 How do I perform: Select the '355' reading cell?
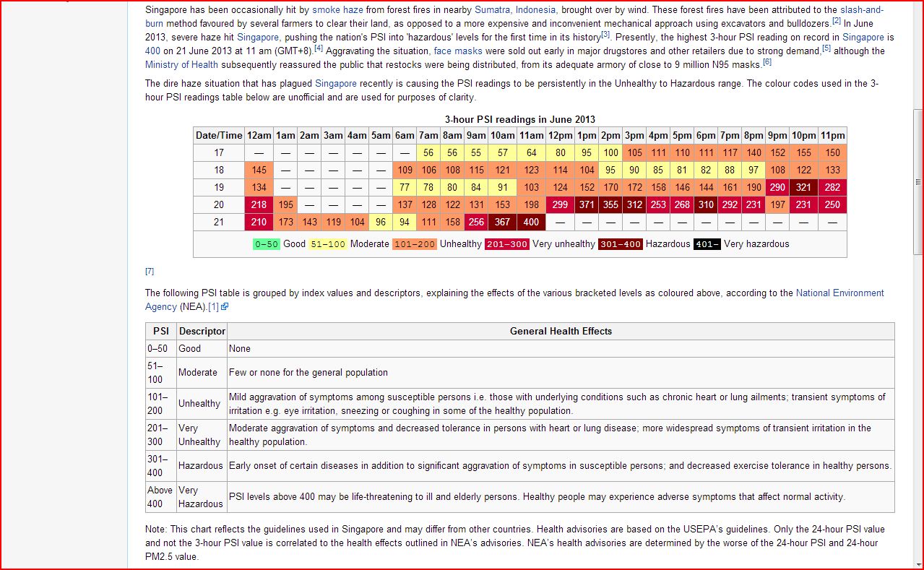click(610, 205)
